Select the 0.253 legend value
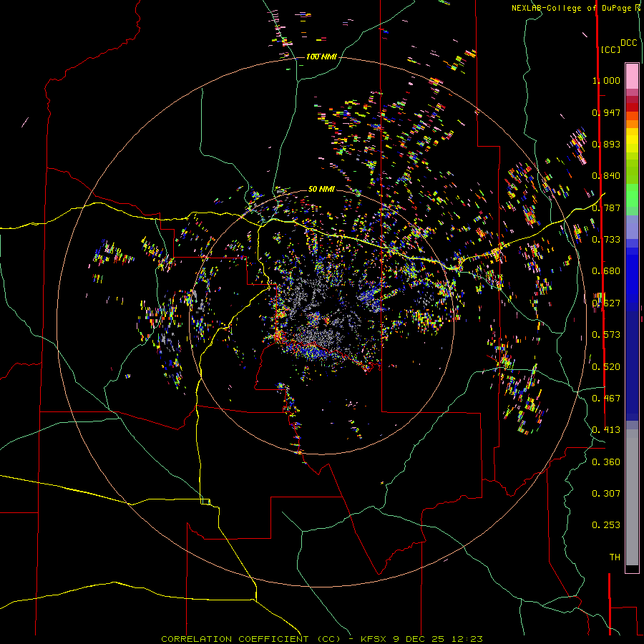The image size is (644, 644). (x=606, y=525)
